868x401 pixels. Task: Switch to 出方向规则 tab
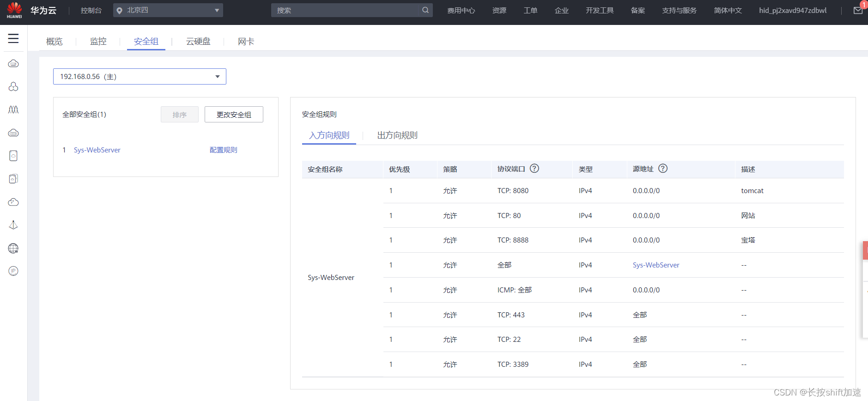(397, 135)
